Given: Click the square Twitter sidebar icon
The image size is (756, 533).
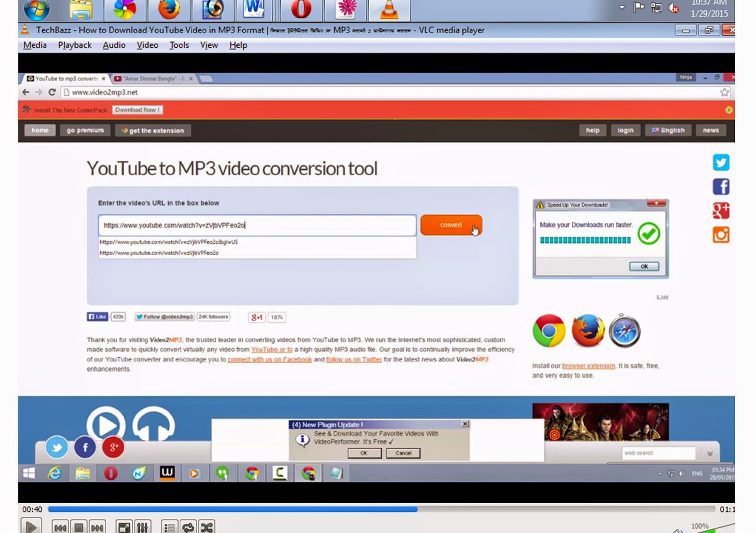Looking at the screenshot, I should click(721, 163).
